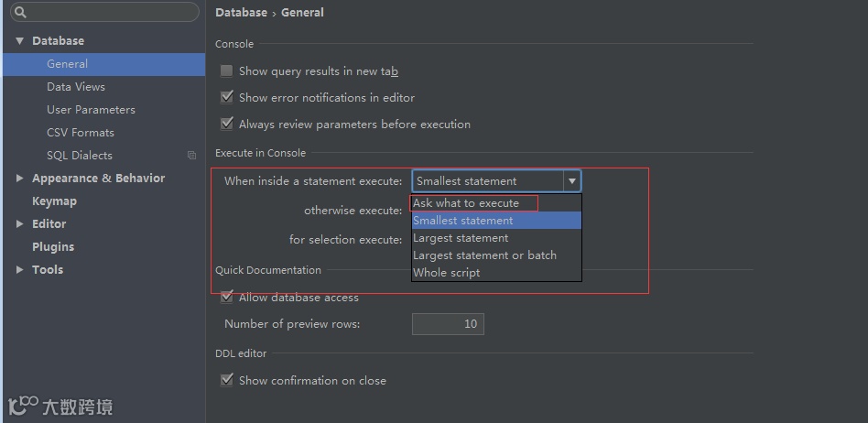This screenshot has height=423, width=868.
Task: Disable Allow database access checkbox
Action: pos(226,298)
